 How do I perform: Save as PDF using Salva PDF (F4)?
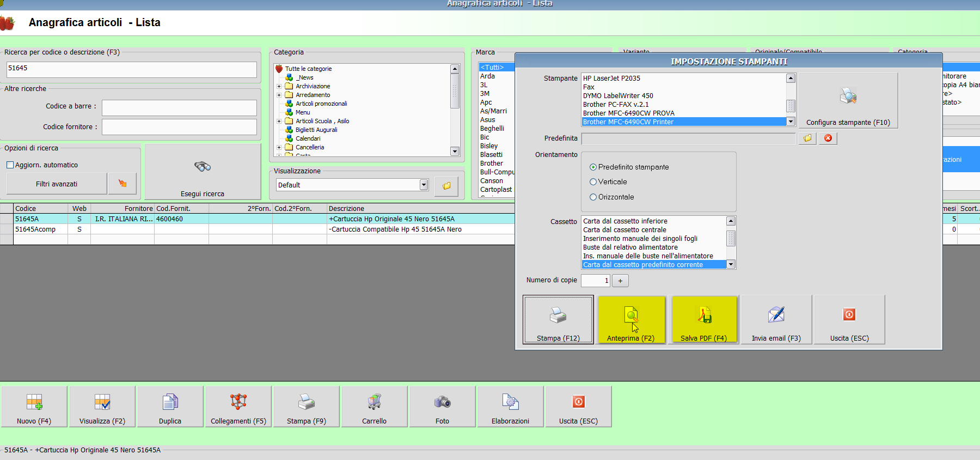click(x=704, y=320)
